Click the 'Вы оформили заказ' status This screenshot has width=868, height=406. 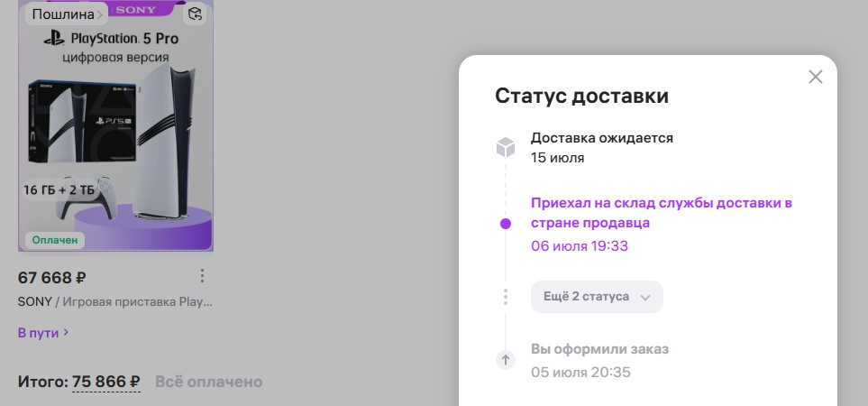tap(600, 349)
